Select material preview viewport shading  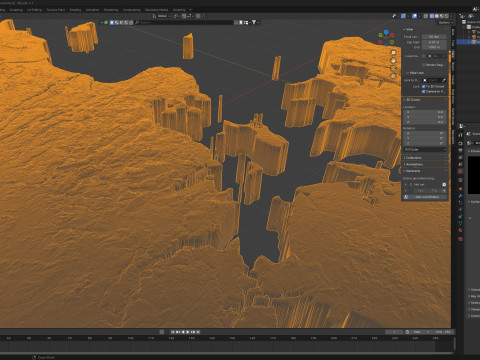(x=442, y=16)
